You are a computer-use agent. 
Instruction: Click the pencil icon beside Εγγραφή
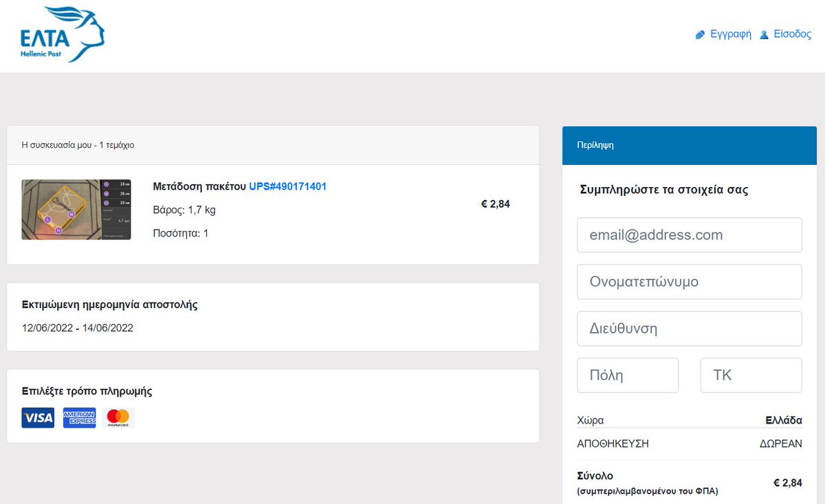click(x=701, y=34)
